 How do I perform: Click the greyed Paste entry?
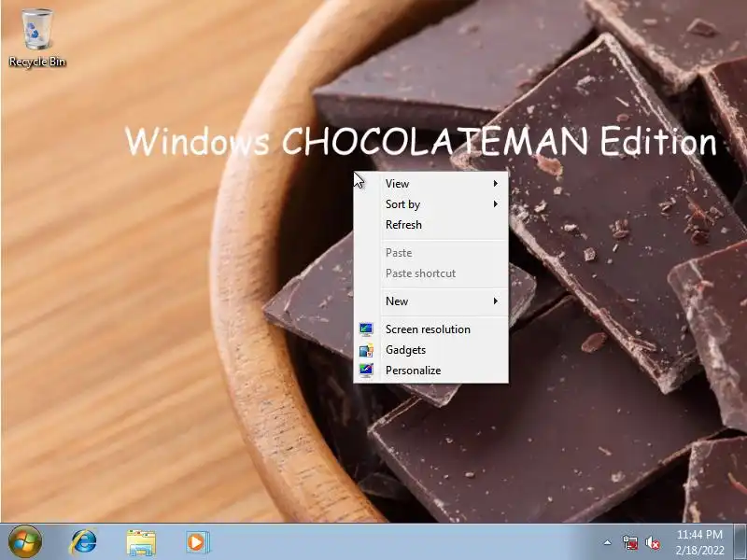431,252
